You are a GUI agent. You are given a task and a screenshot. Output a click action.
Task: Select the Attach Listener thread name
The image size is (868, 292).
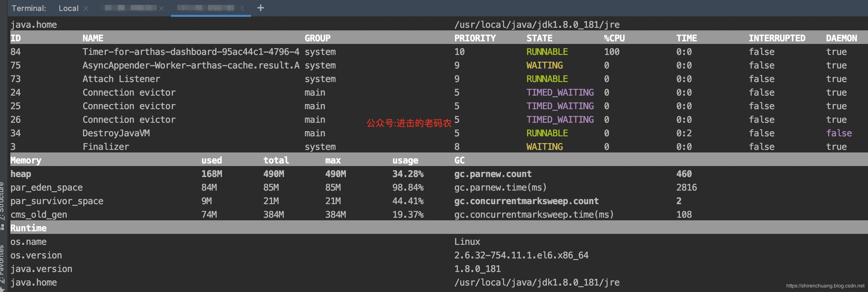point(121,79)
